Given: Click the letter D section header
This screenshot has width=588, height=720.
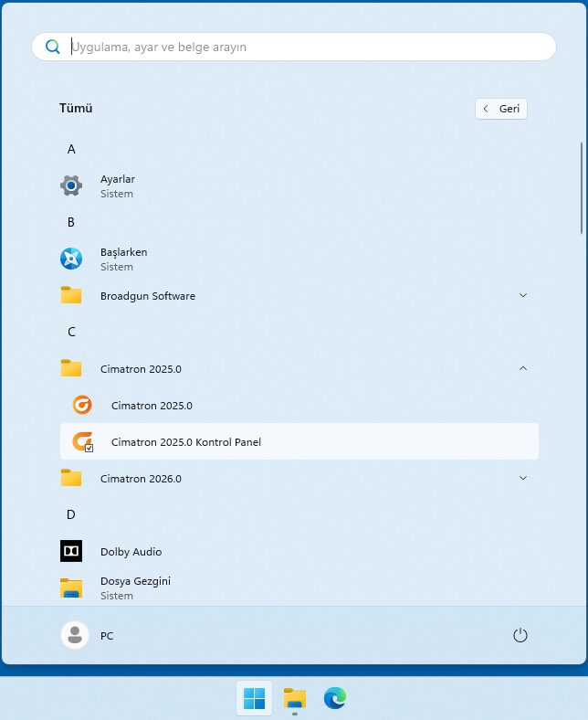Looking at the screenshot, I should pos(71,514).
